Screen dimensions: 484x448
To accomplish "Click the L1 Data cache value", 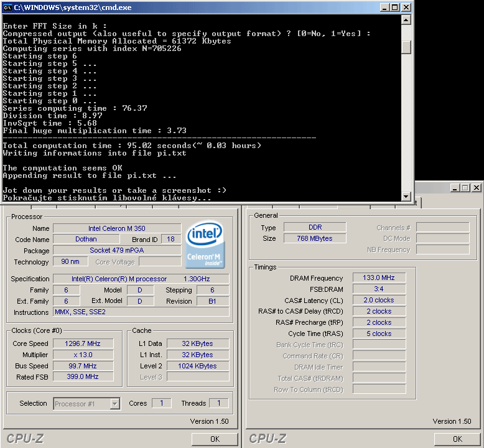I will [x=198, y=343].
